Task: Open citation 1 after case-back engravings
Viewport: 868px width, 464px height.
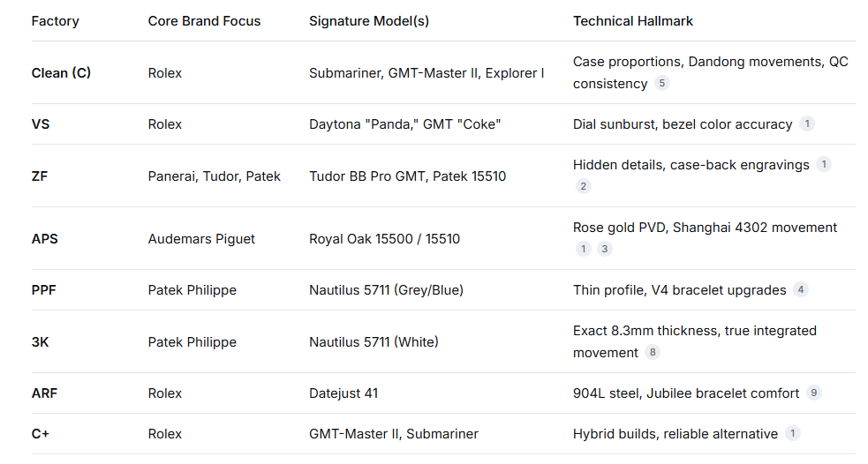Action: click(824, 165)
